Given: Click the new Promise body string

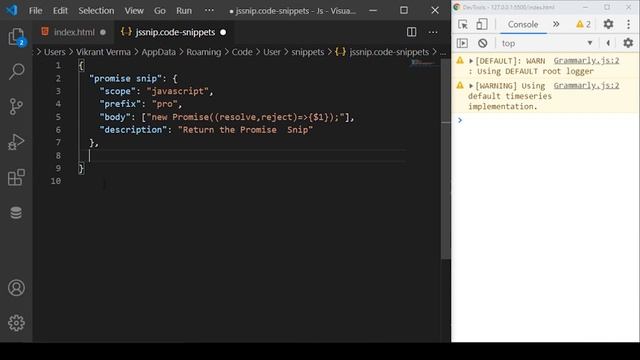Looking at the screenshot, I should 246,117.
